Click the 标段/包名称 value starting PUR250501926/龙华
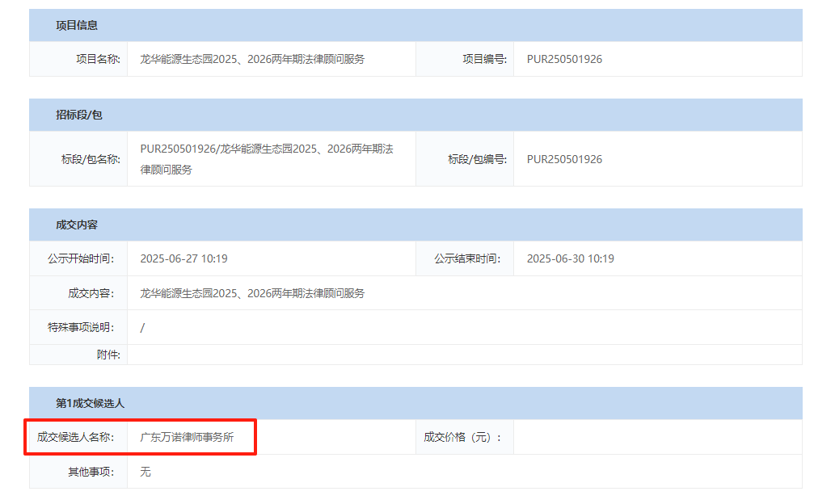The width and height of the screenshot is (835, 504). [x=267, y=159]
